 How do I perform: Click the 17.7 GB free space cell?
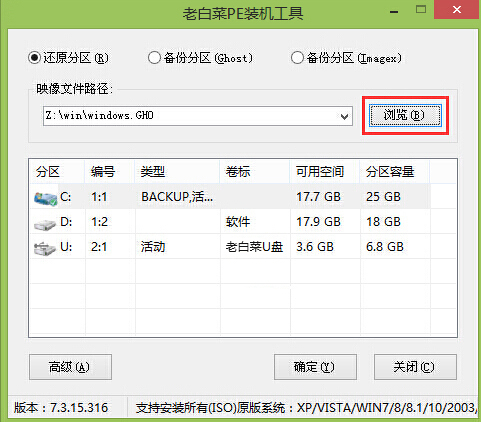tap(318, 197)
